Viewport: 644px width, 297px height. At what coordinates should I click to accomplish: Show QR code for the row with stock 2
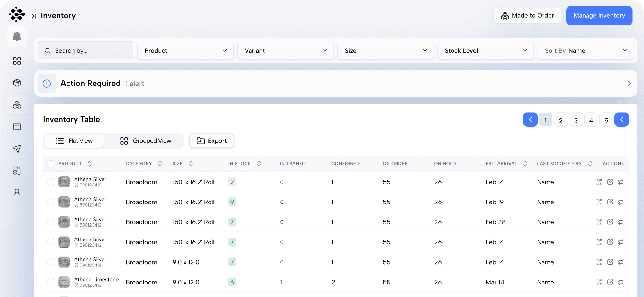pos(599,182)
